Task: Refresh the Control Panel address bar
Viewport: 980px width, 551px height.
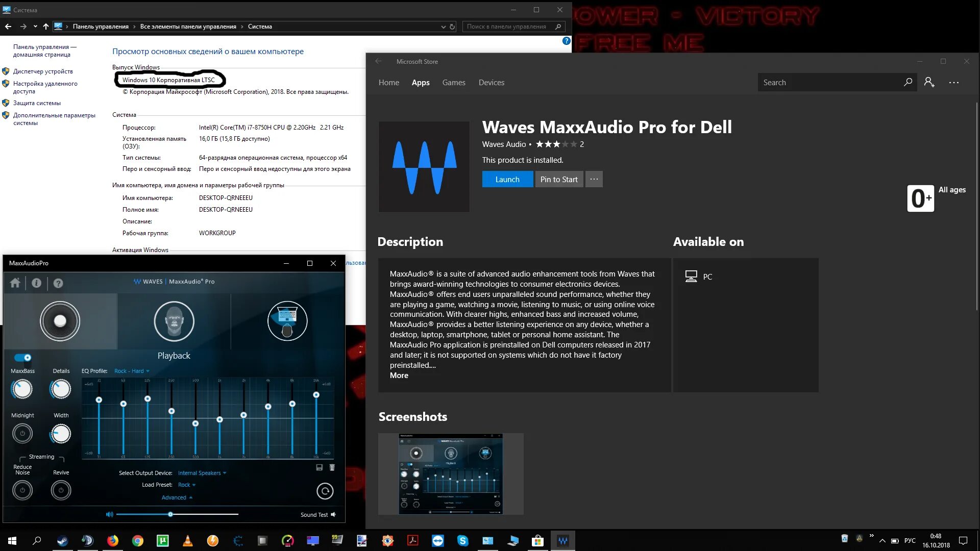Action: 452,27
